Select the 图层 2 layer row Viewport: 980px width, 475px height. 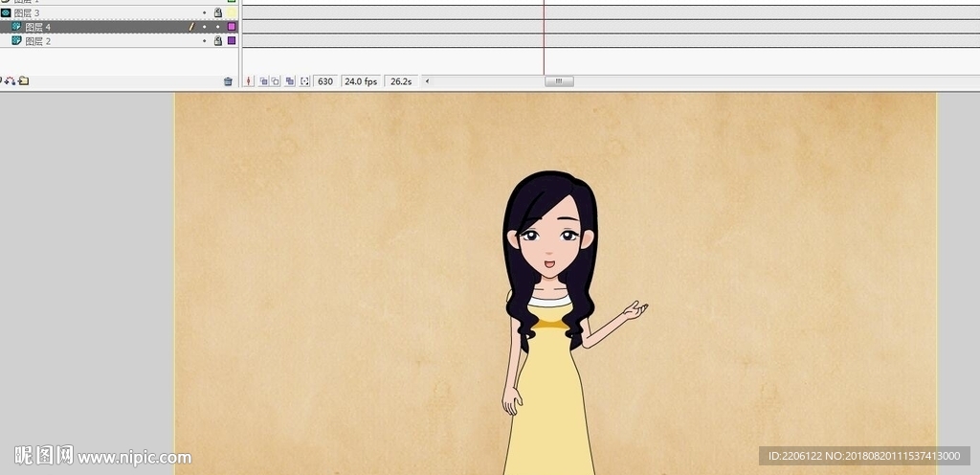pyautogui.click(x=119, y=40)
